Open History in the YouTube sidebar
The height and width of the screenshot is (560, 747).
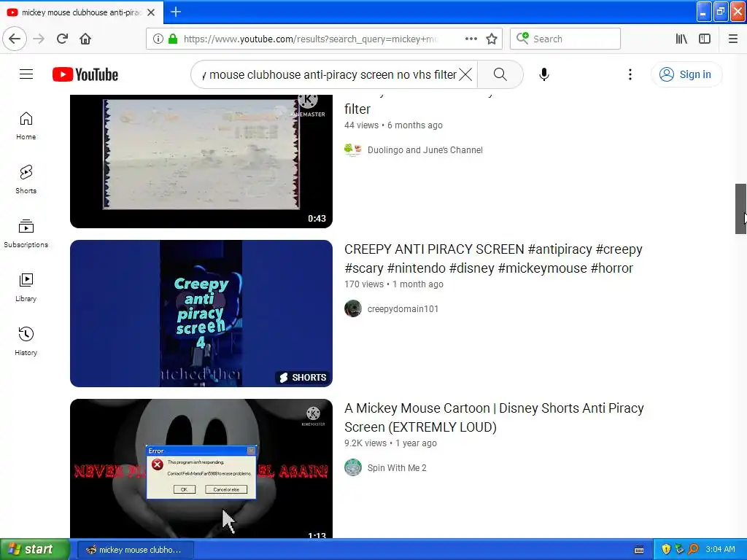tap(26, 342)
